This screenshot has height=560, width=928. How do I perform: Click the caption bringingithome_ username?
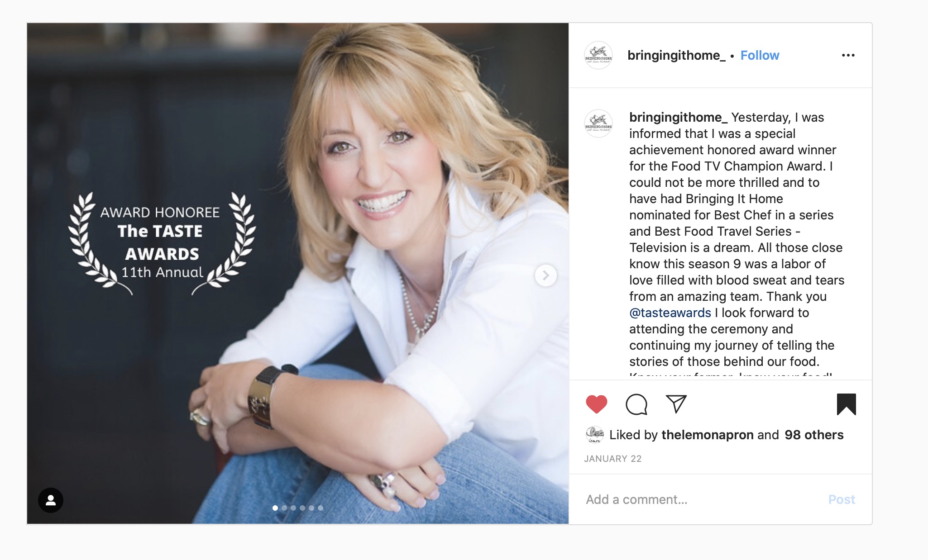678,117
